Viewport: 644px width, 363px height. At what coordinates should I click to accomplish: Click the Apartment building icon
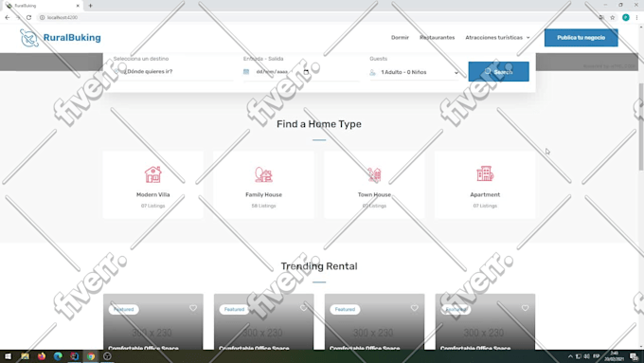(x=485, y=173)
